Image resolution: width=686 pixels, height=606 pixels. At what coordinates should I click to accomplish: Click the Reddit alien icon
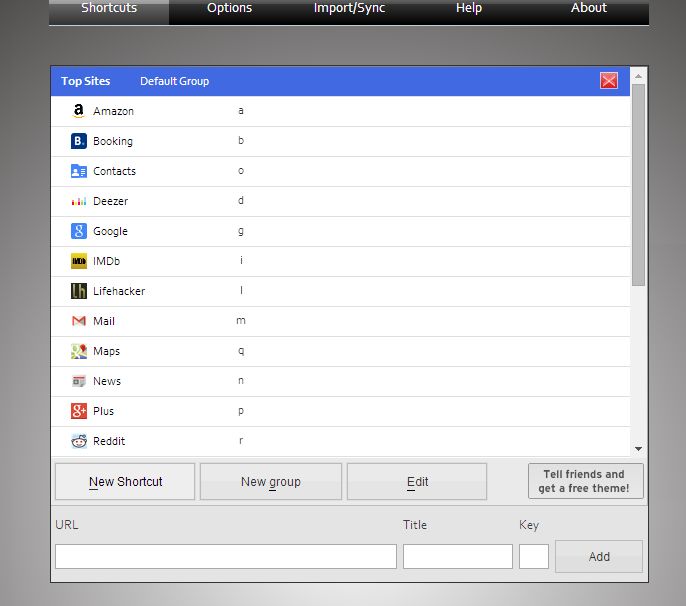pyautogui.click(x=79, y=441)
